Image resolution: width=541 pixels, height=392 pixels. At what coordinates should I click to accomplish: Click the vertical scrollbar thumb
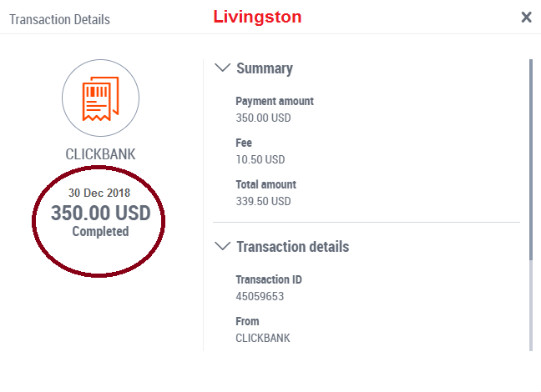(531, 160)
